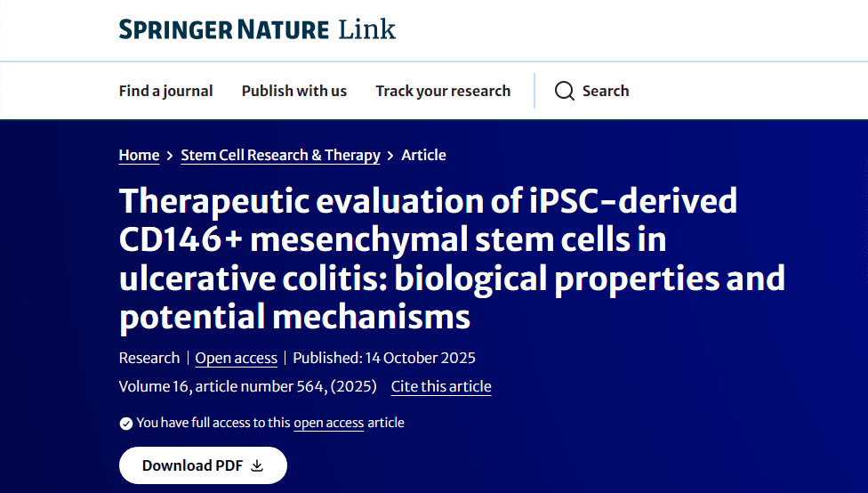Click the breadcrumb chevron right after Home
The height and width of the screenshot is (493, 868).
(x=170, y=156)
